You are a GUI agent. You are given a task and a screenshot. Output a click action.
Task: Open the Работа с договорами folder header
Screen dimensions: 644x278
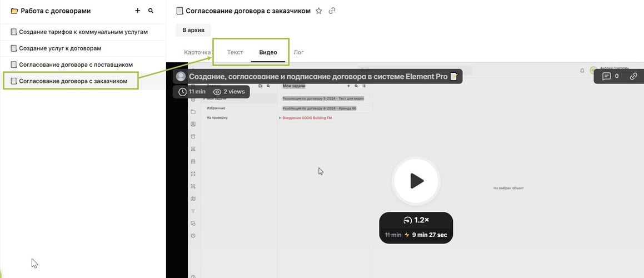click(x=51, y=11)
